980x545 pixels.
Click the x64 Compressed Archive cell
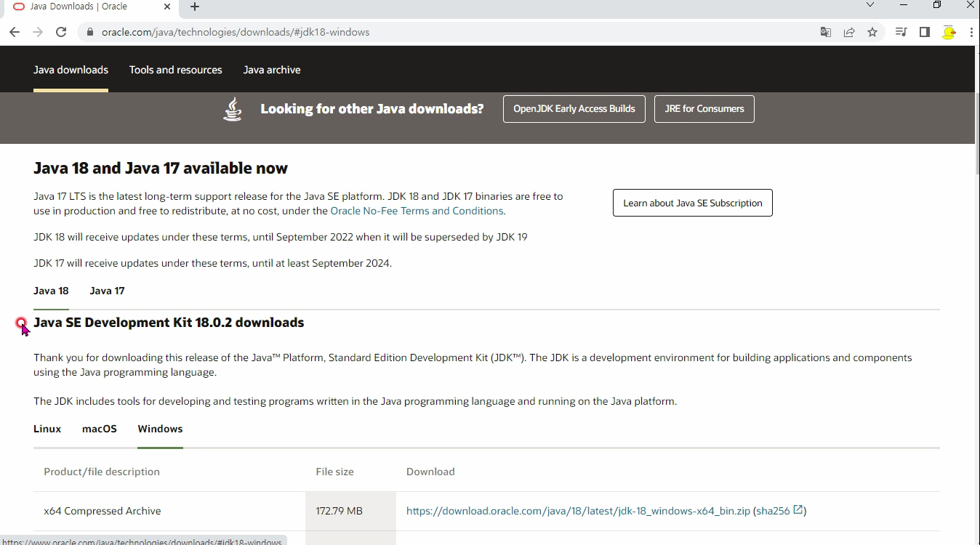(169, 511)
